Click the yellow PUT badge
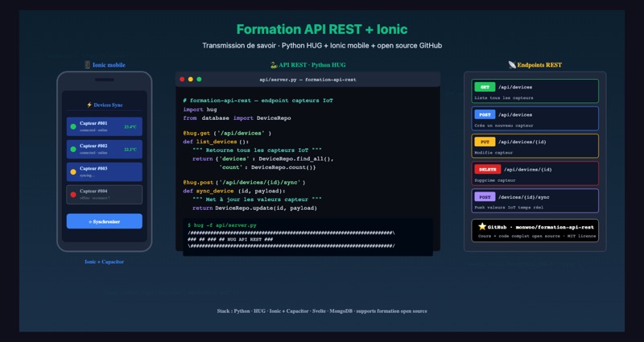Screen dimensions: 644x342 (x=485, y=142)
